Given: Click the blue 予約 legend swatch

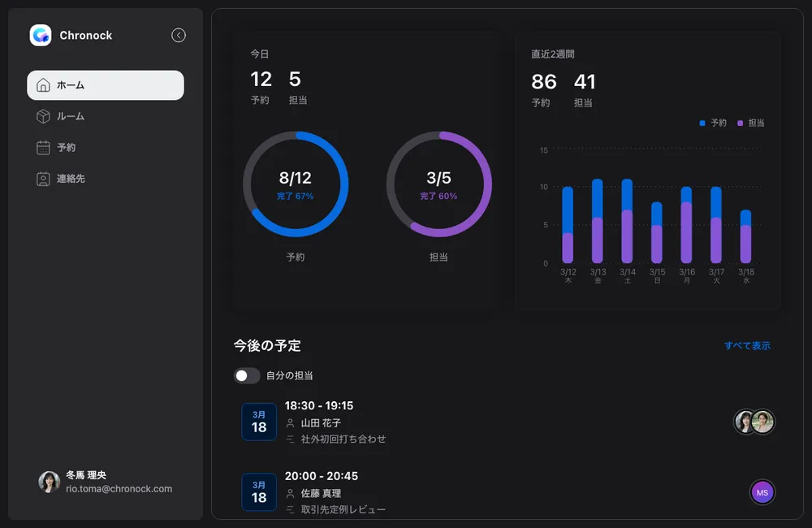Looking at the screenshot, I should [x=702, y=123].
